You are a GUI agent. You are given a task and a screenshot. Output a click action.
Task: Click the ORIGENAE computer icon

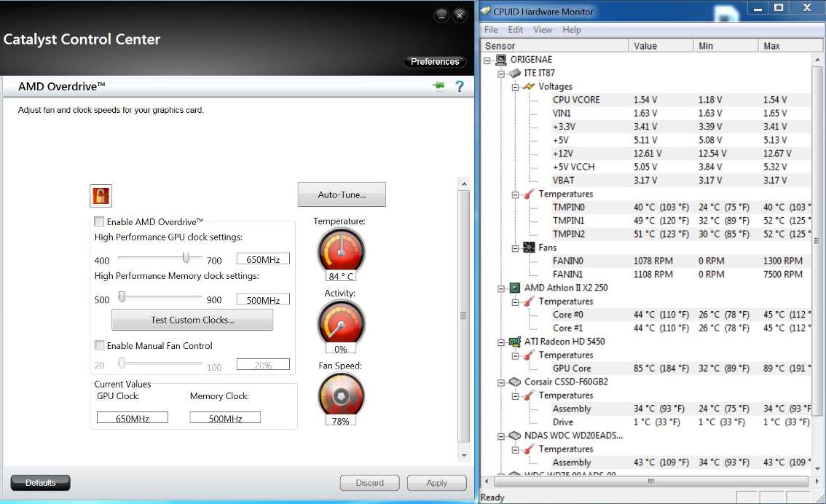501,60
